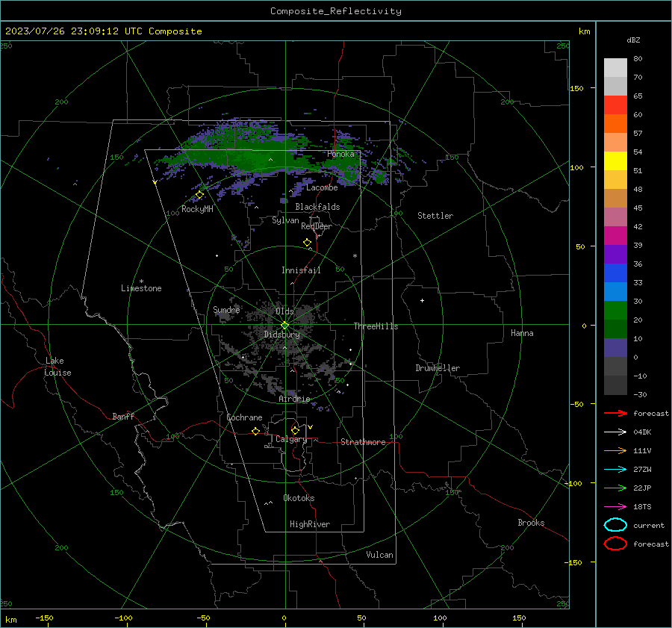672x628 pixels.
Task: Click the Limestone label on the map
Action: point(141,288)
